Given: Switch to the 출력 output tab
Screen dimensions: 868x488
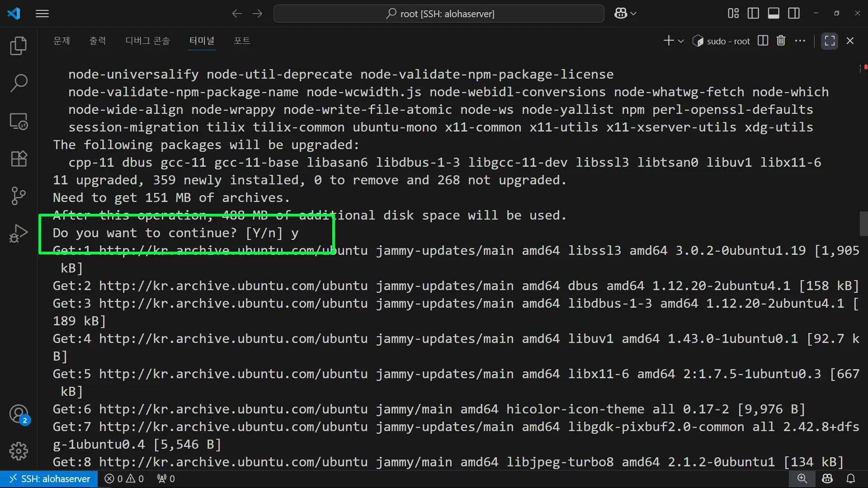Looking at the screenshot, I should (97, 41).
